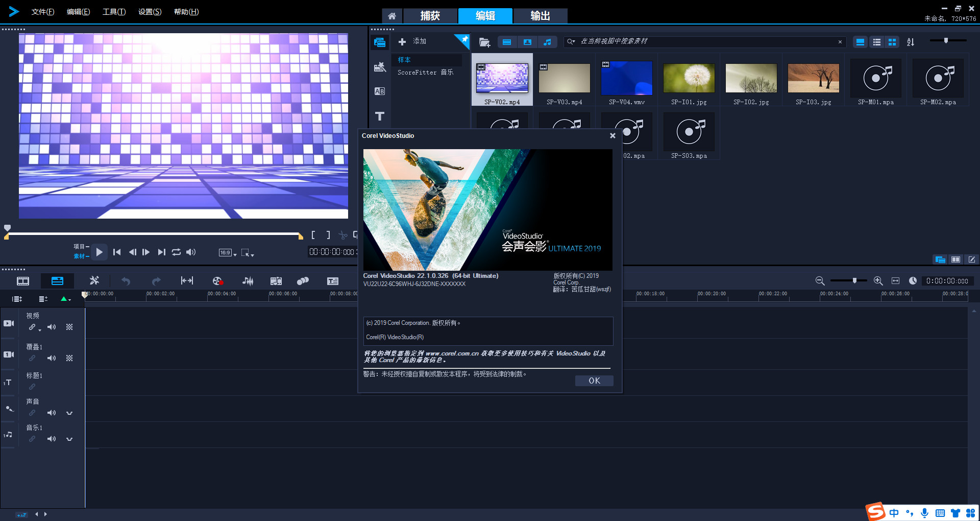The height and width of the screenshot is (521, 980).
Task: Mute the 音乐1 track
Action: tap(52, 439)
